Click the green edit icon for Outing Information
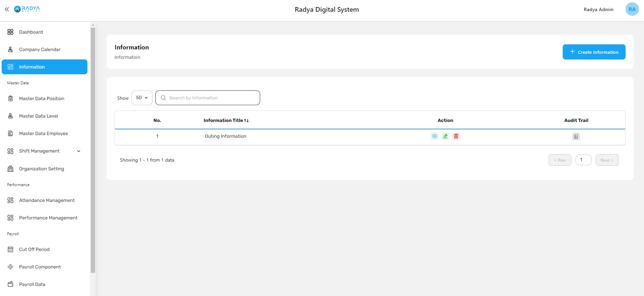The width and height of the screenshot is (644, 296). pos(445,136)
